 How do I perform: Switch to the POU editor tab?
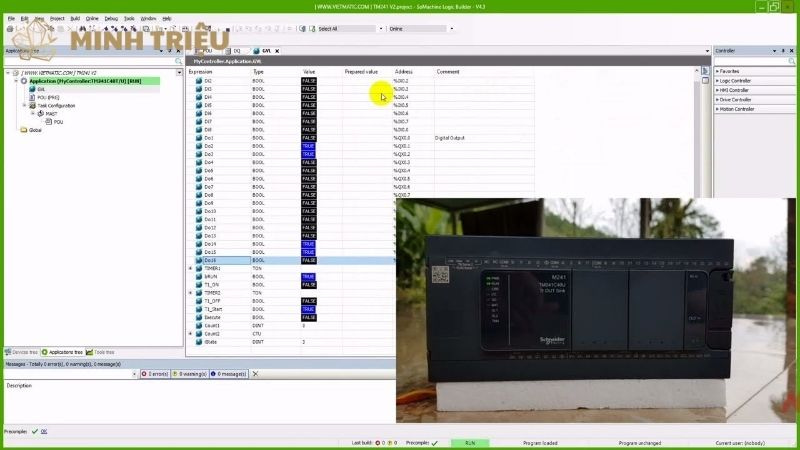point(207,50)
